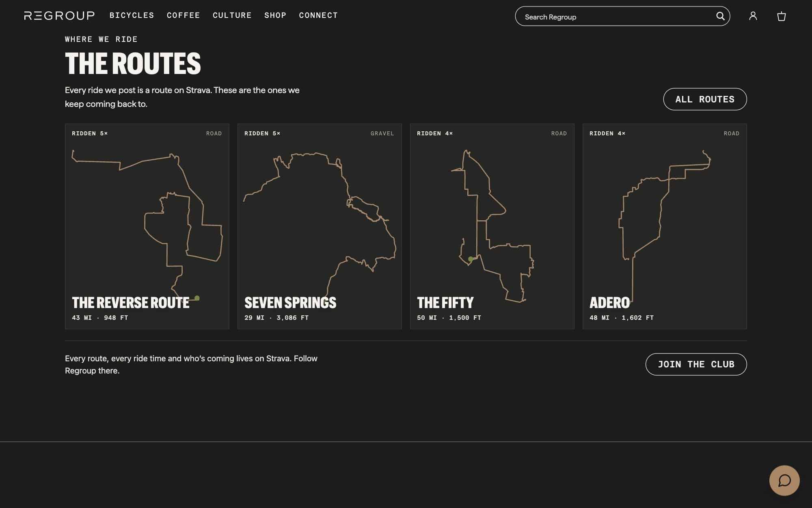
Task: Click the green start dot on The Fifty map
Action: [471, 259]
